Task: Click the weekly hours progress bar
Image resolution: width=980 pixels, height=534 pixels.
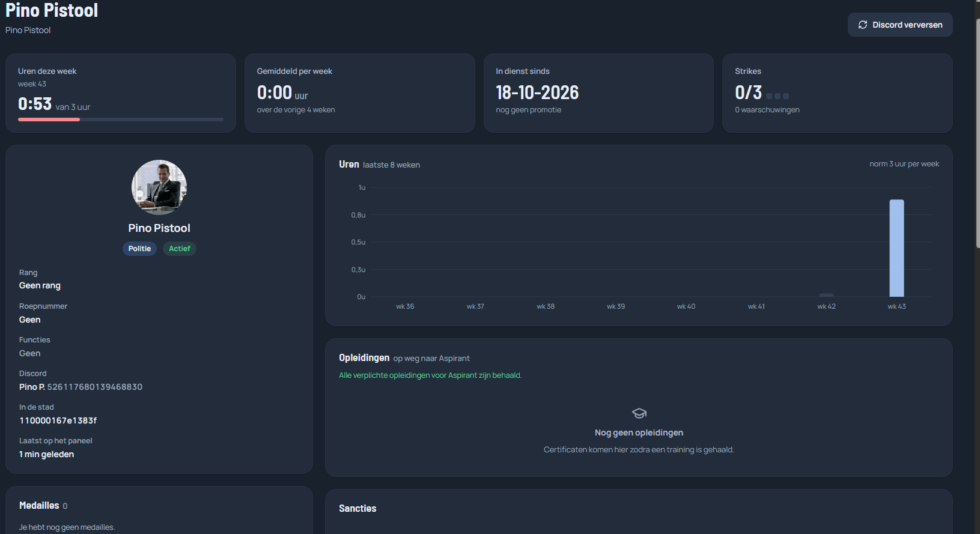Action: point(121,120)
